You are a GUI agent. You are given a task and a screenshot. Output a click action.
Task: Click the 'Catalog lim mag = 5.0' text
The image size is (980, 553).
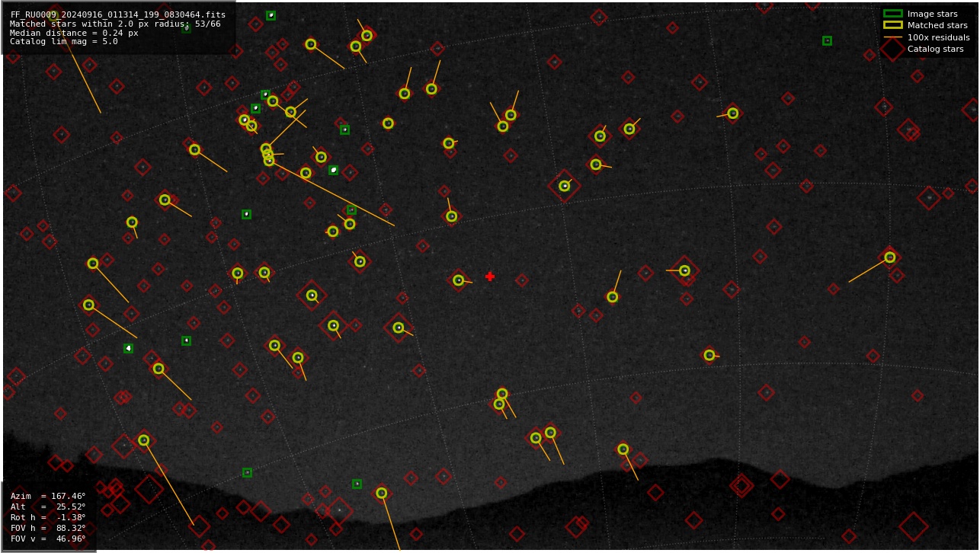click(64, 42)
